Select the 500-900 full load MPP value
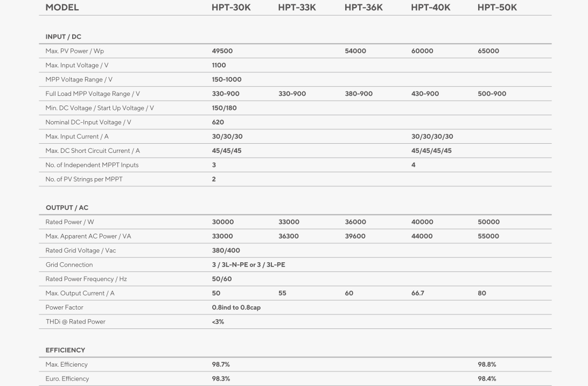Image resolution: width=588 pixels, height=386 pixels. [492, 94]
